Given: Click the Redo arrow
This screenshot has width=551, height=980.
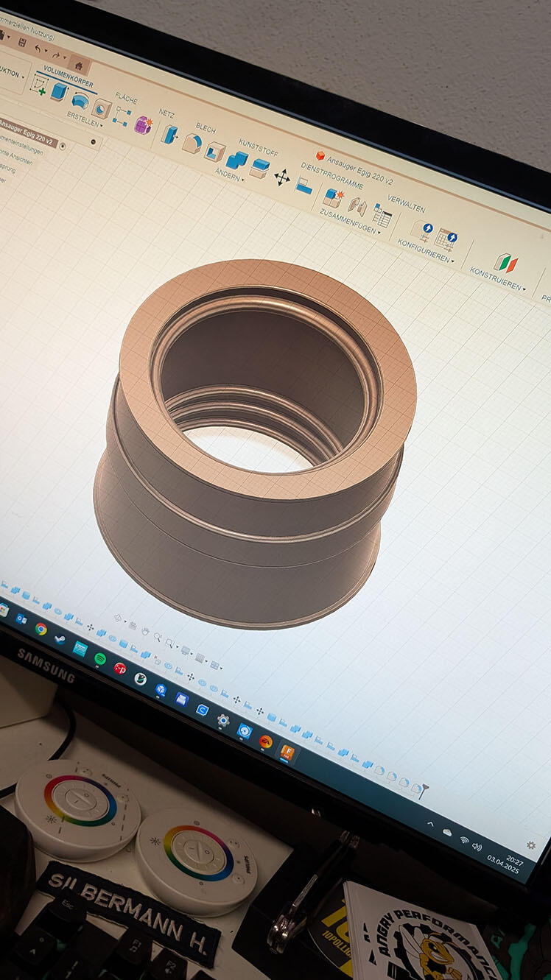Looking at the screenshot, I should click(56, 55).
